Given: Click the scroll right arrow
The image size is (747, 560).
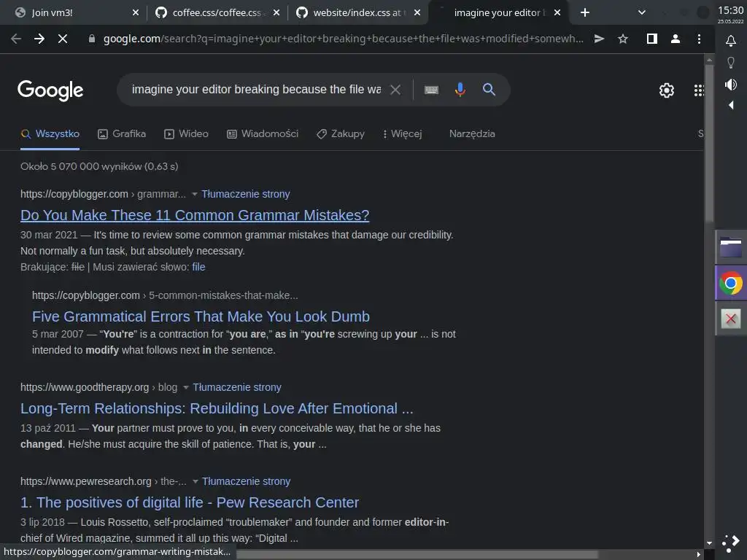Looking at the screenshot, I should pos(698,555).
